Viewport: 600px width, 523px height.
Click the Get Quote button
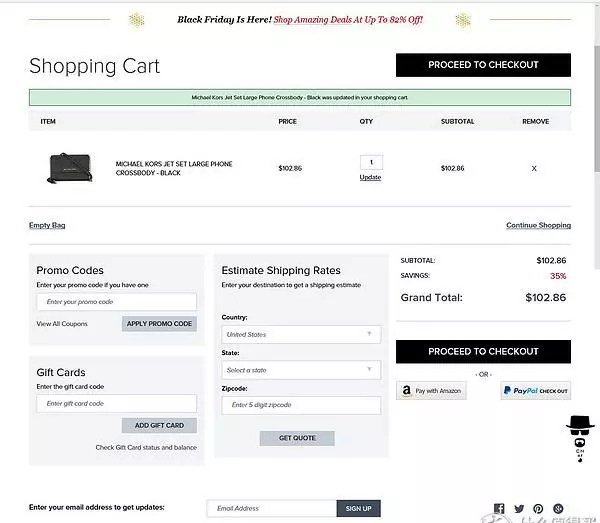tap(297, 438)
